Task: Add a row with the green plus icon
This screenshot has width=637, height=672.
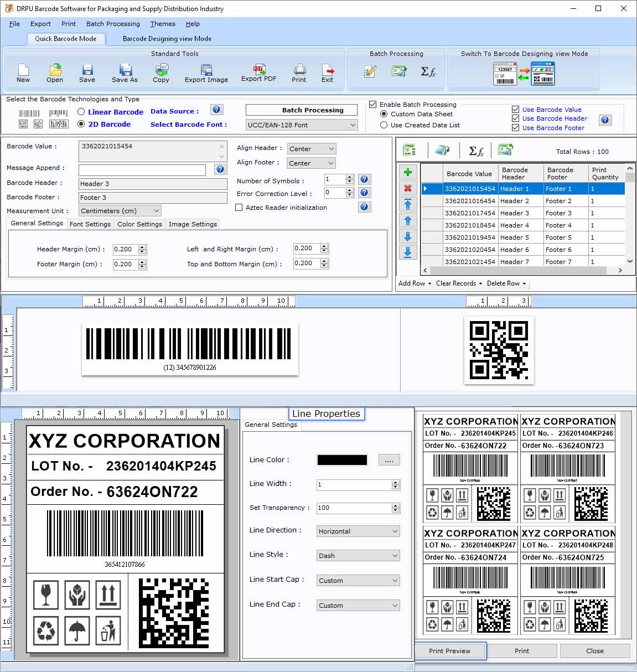Action: [408, 172]
